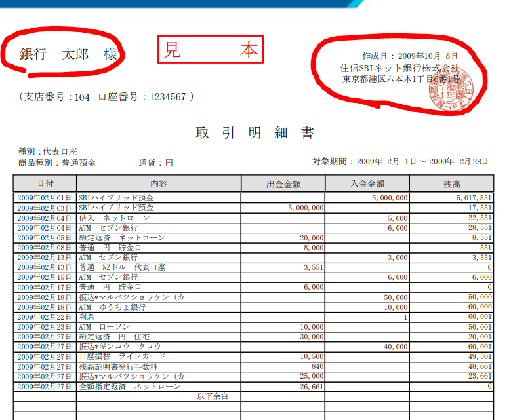
Task: Select the deposit 10,000 in ゆうちょ銀行 row
Action: coord(396,307)
